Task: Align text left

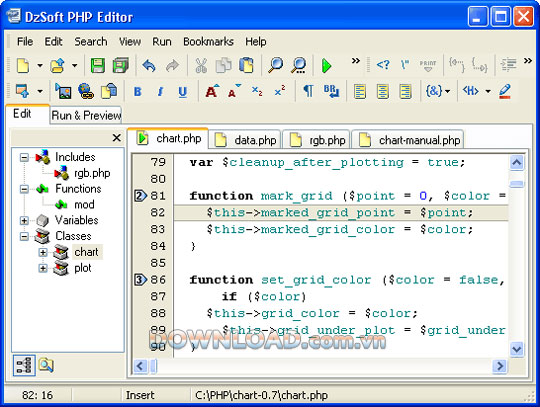Action: click(x=360, y=92)
